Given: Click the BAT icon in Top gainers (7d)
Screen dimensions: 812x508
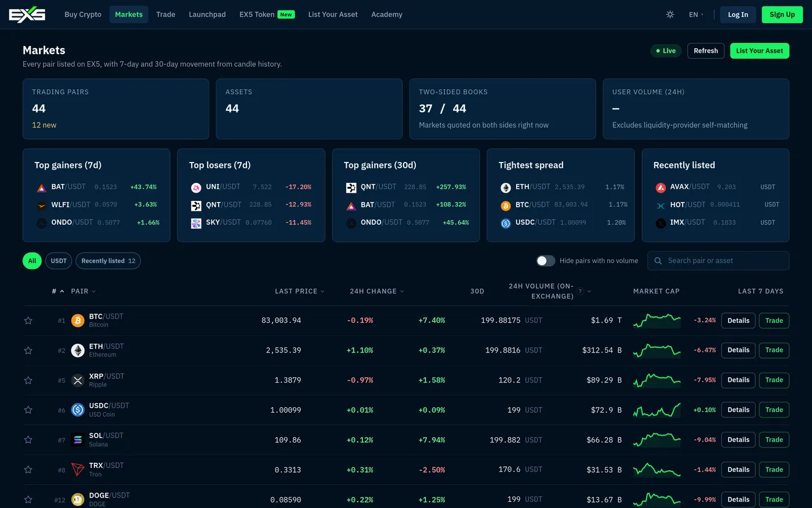Looking at the screenshot, I should coord(41,188).
